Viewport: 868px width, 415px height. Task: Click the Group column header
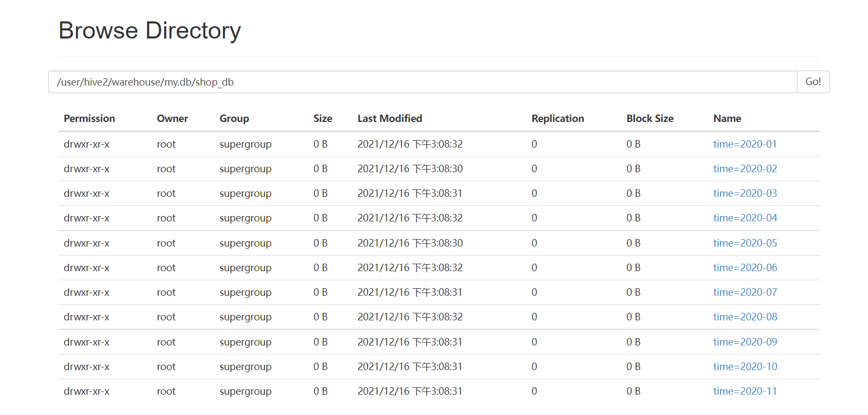234,118
